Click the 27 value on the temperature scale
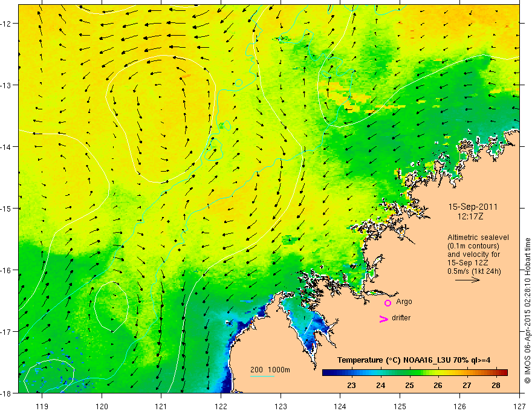This screenshot has height=411, width=532. pos(467,385)
